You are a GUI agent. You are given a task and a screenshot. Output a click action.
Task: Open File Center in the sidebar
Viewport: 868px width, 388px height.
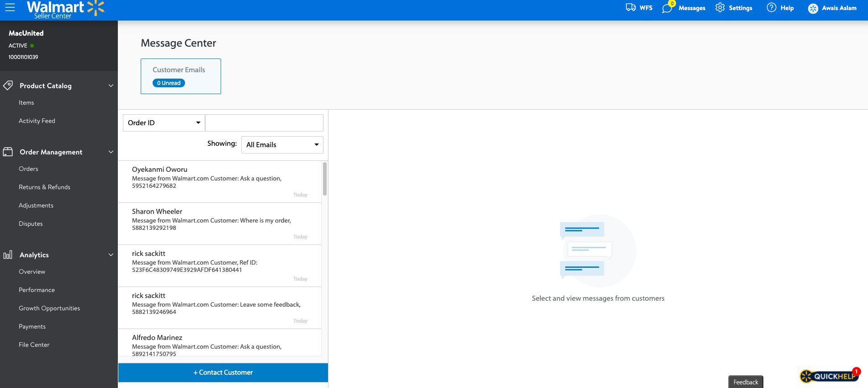(x=34, y=345)
